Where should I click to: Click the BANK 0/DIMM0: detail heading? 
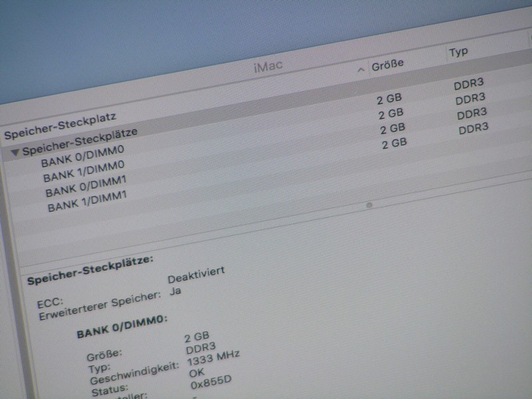122,327
